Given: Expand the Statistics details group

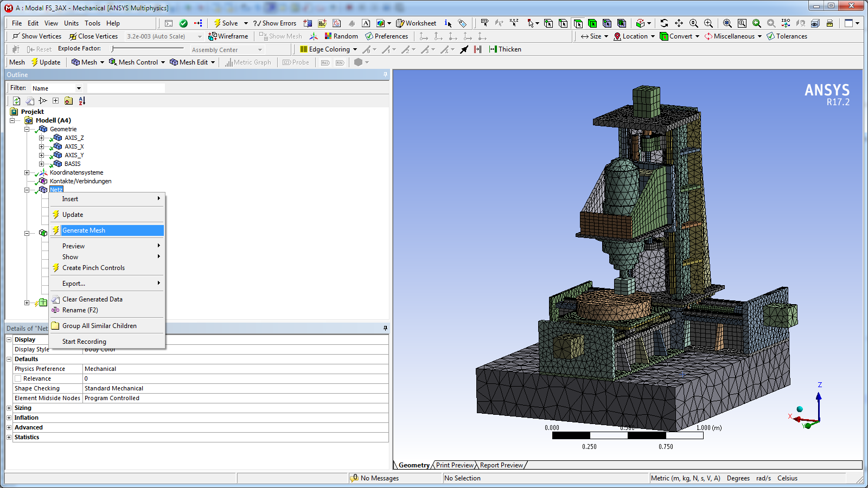Looking at the screenshot, I should click(x=9, y=437).
